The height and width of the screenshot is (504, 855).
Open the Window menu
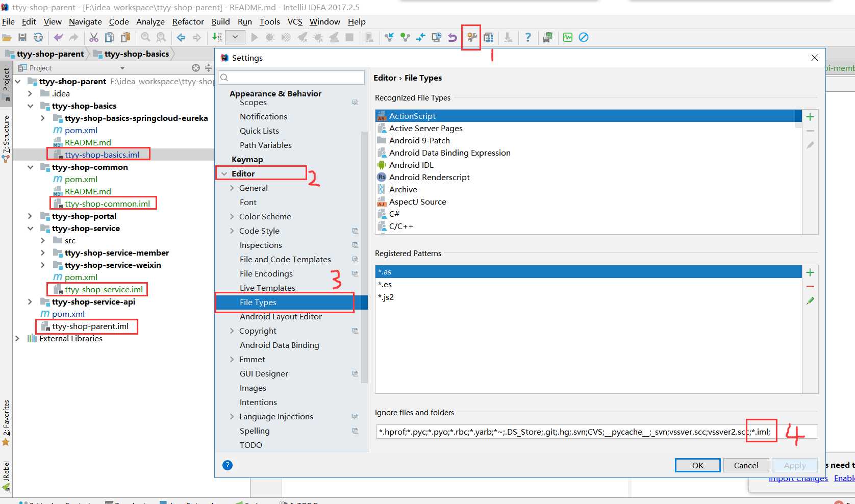[324, 21]
